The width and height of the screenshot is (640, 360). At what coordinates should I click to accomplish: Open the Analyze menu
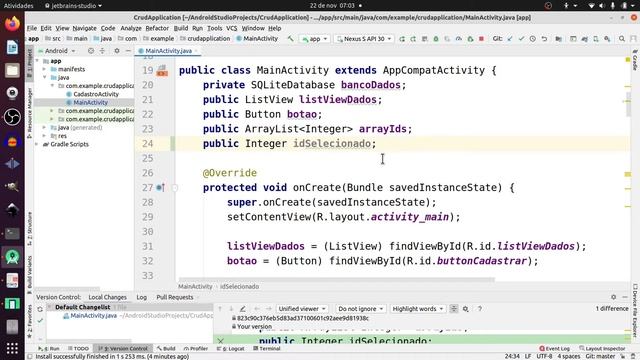pyautogui.click(x=131, y=28)
